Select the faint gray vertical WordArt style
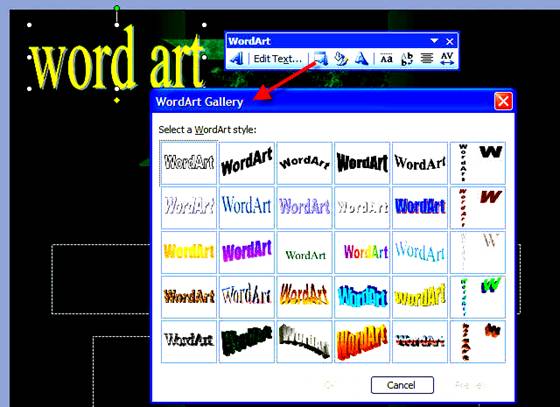The image size is (560, 407). pos(478,252)
